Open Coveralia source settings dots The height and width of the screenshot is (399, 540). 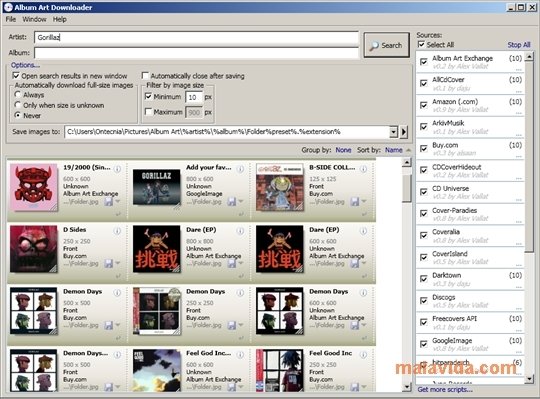[518, 243]
